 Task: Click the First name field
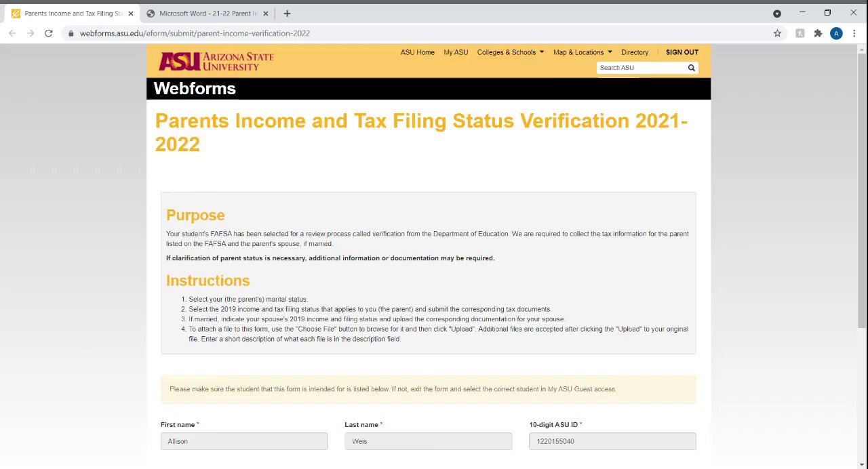coord(244,441)
